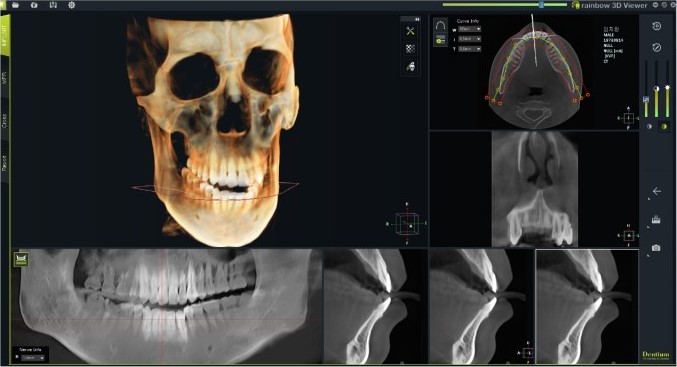Open the Nerve Info diameter dropdown

coord(33,358)
